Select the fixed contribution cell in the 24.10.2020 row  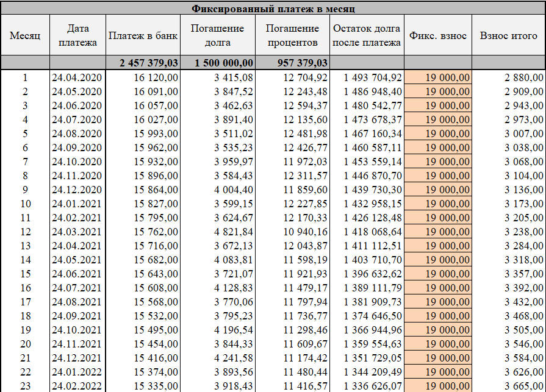(437, 162)
